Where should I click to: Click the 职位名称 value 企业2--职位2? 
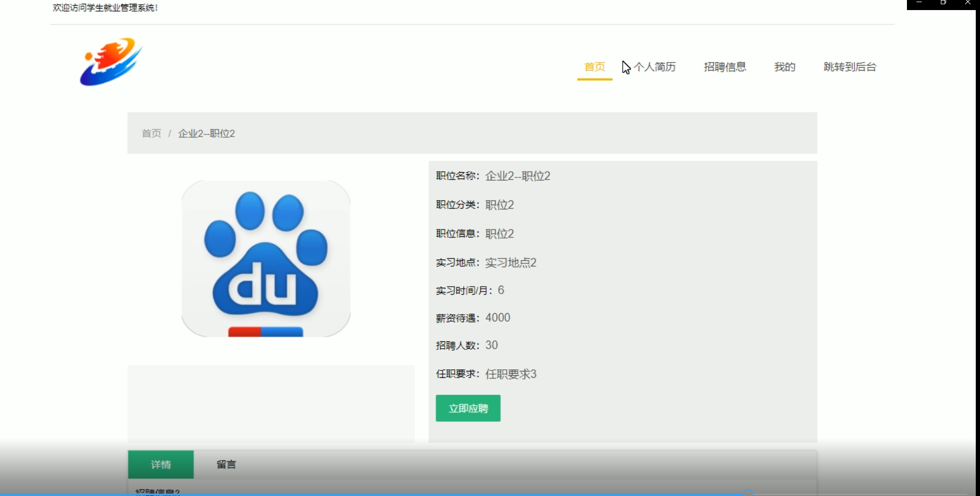tap(518, 176)
